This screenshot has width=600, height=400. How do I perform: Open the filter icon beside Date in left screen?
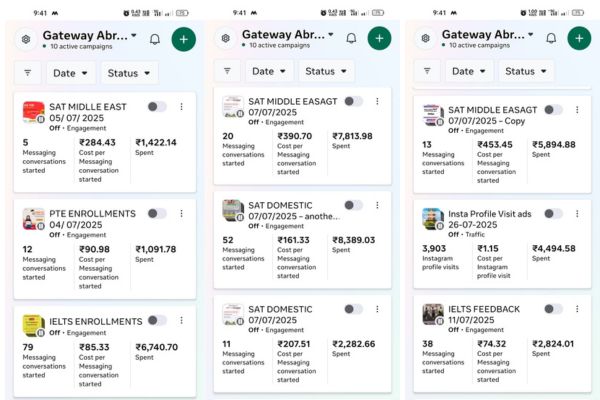click(28, 73)
